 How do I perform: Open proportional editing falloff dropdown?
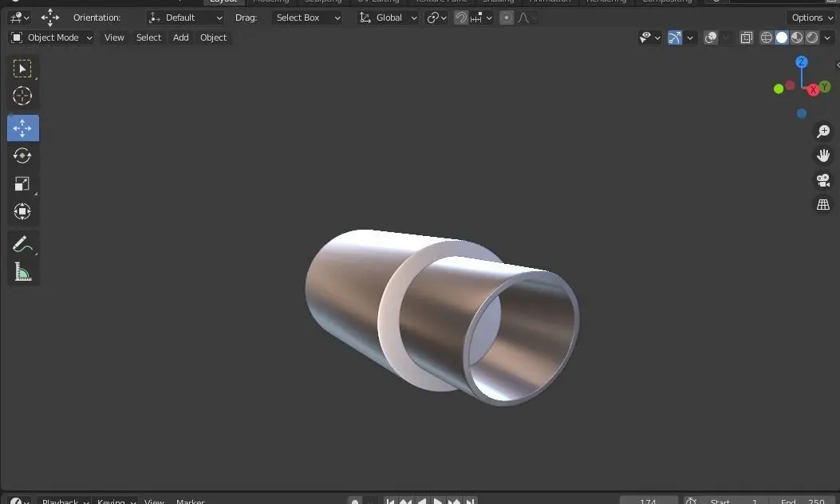tap(527, 18)
